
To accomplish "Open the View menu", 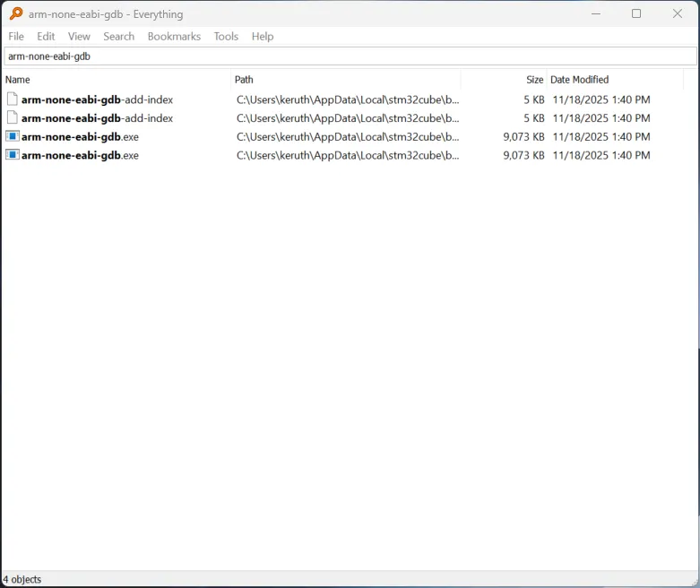I will (x=79, y=36).
